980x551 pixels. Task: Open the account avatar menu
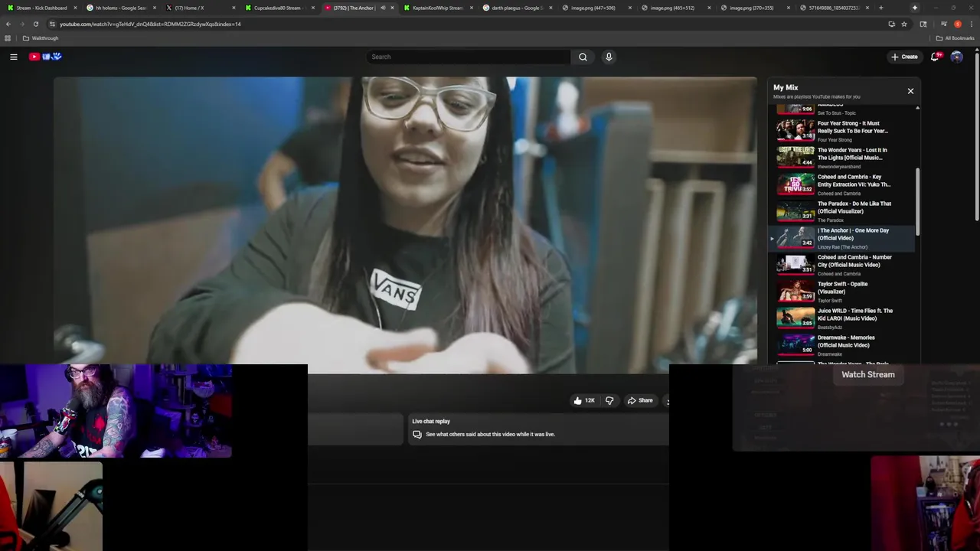[956, 57]
